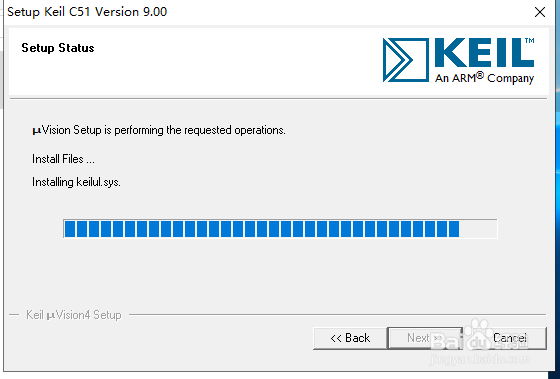Viewport: 560px width, 379px height.
Task: Click the KEIL wordmark in the header
Action: point(484,54)
